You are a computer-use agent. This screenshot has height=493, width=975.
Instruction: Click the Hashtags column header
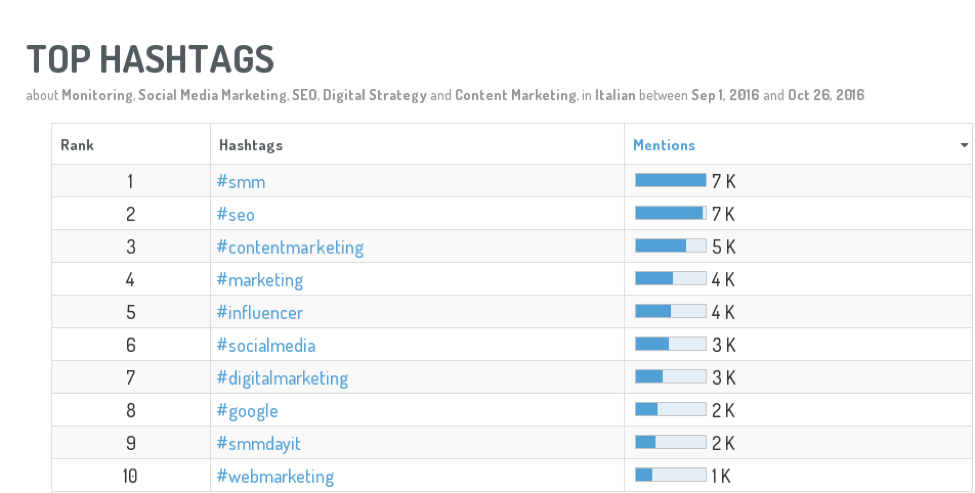tap(251, 145)
